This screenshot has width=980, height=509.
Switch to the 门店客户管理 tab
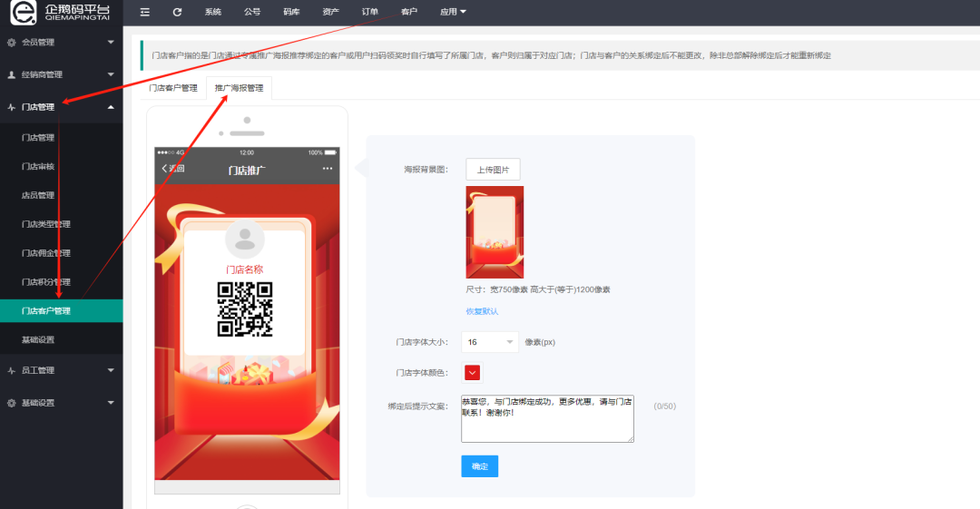point(173,88)
